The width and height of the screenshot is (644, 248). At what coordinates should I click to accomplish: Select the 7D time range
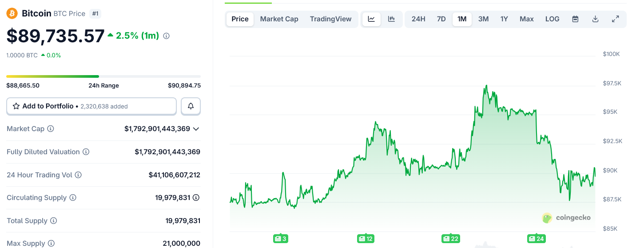(441, 19)
